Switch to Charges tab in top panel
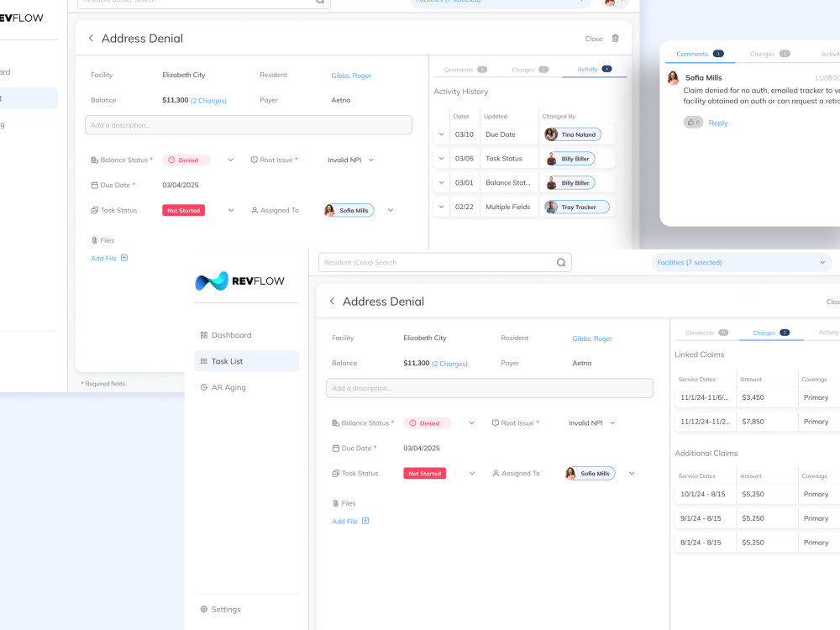The image size is (840, 630). [530, 70]
